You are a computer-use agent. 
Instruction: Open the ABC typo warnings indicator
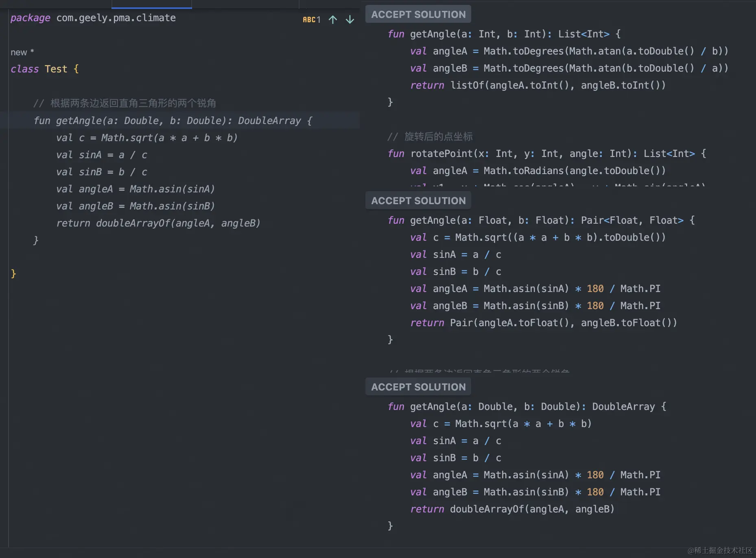tap(311, 20)
